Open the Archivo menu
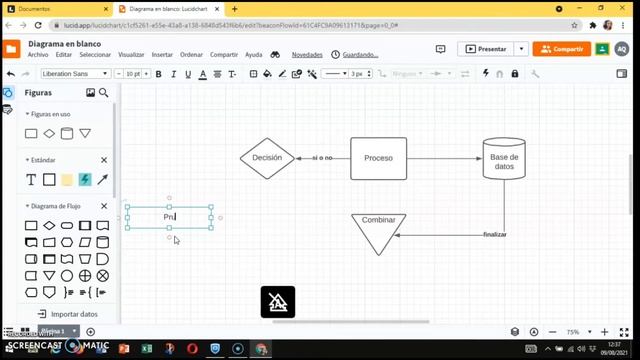Image resolution: width=640 pixels, height=360 pixels. (38, 55)
